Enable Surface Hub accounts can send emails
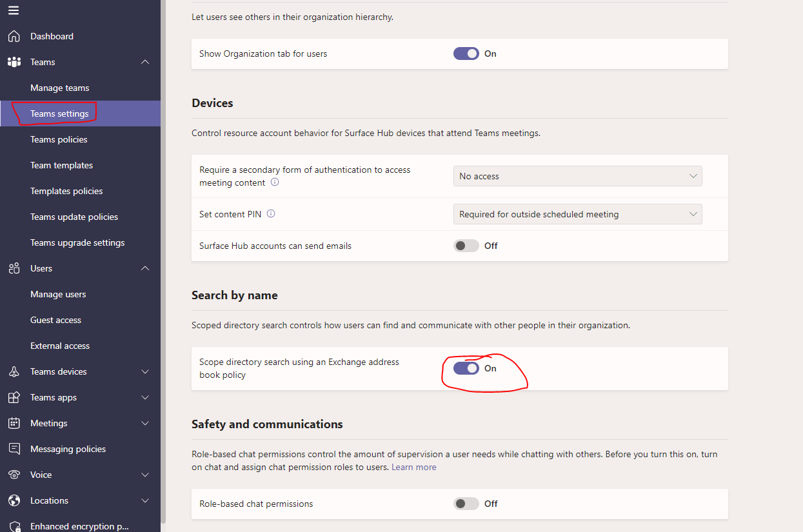803x532 pixels. (x=466, y=245)
